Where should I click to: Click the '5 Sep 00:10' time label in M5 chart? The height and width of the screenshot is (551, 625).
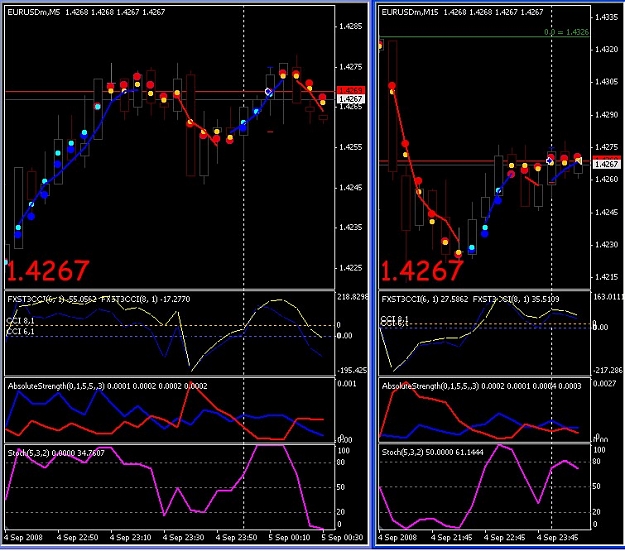290,537
